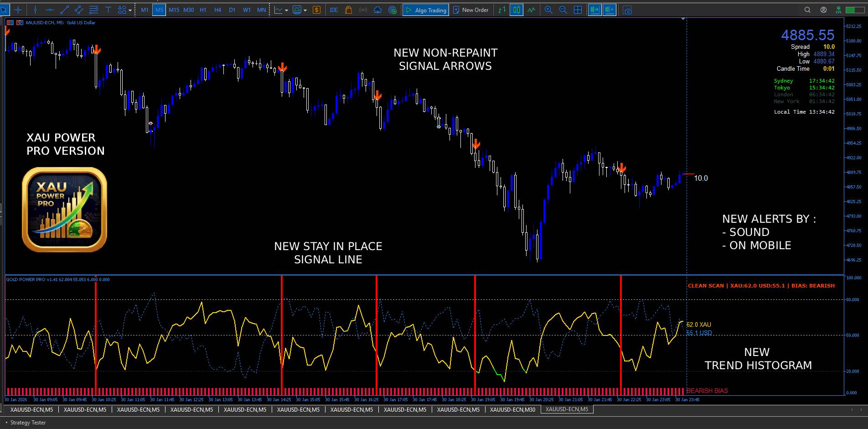Viewport: 868px width, 429px height.
Task: Switch chart to M30 timeframe
Action: (188, 10)
